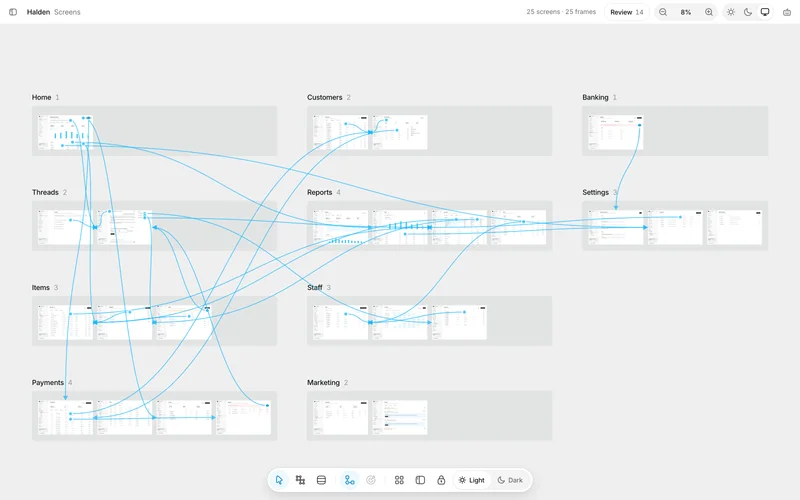
Task: Select the Banking group label
Action: click(595, 97)
